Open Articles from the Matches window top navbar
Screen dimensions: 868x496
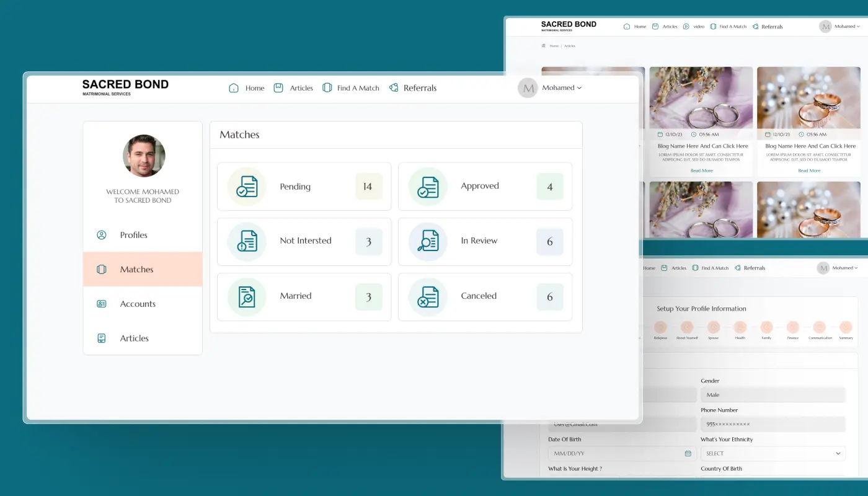pos(293,88)
